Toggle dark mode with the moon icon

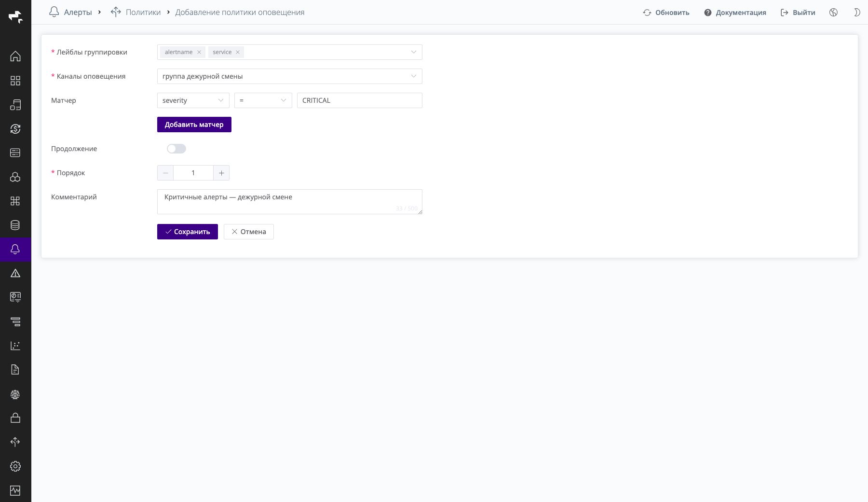(x=857, y=13)
